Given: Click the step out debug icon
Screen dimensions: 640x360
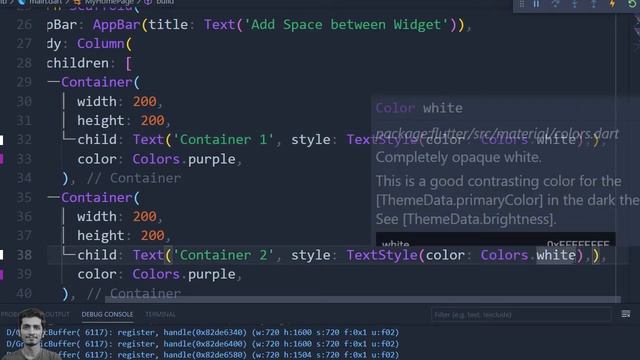Looking at the screenshot, I should pyautogui.click(x=593, y=4).
